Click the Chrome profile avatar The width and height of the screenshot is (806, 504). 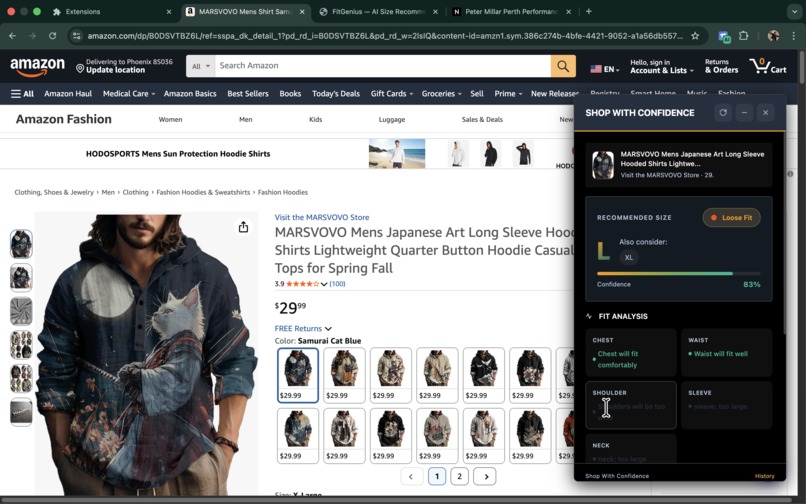click(x=773, y=35)
